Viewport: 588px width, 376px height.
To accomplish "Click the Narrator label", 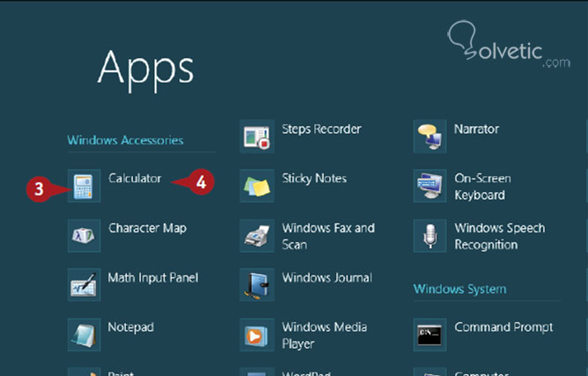I will tap(476, 129).
